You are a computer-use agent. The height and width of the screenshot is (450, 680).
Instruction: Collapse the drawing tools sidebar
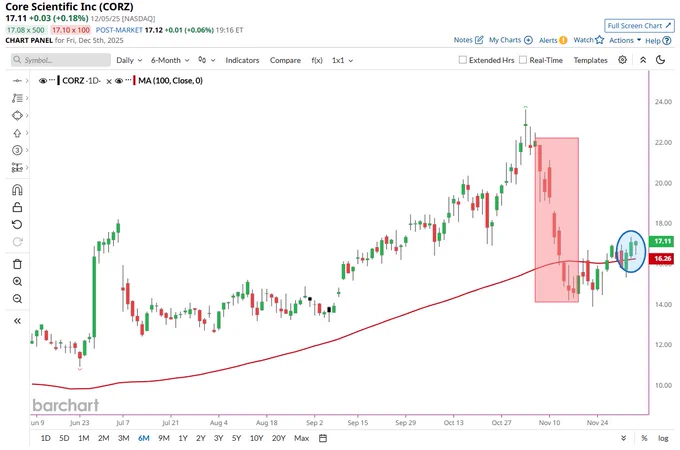(x=17, y=321)
